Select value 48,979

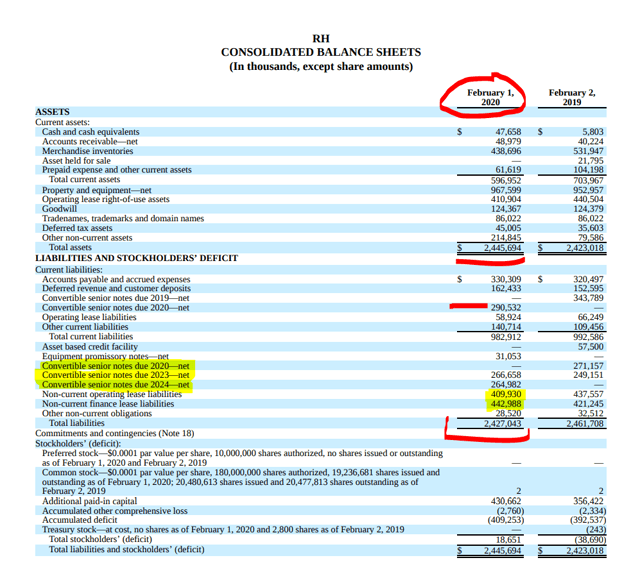coord(508,141)
